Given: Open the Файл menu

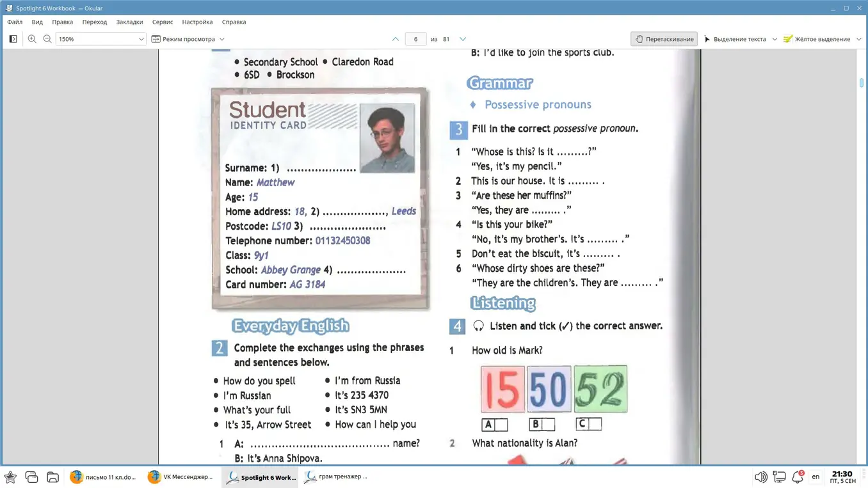Looking at the screenshot, I should click(15, 22).
